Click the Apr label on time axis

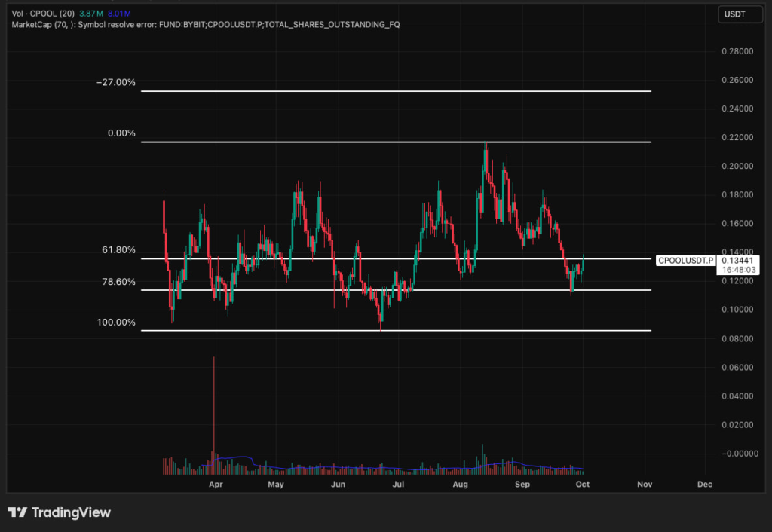pyautogui.click(x=216, y=485)
